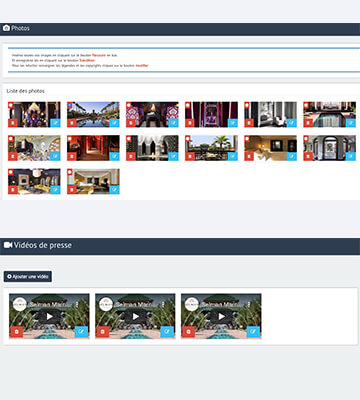The width and height of the screenshot is (360, 400).
Task: Edit the purple patterned armchairs fireplace photo
Action: [173, 123]
